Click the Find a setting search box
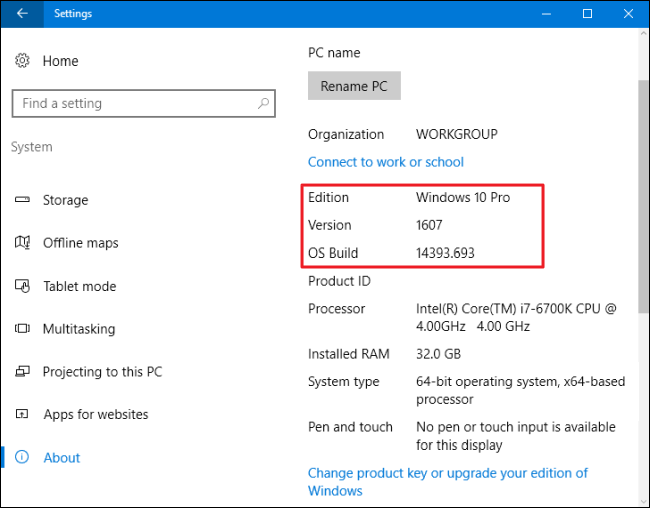This screenshot has width=650, height=508. click(143, 103)
